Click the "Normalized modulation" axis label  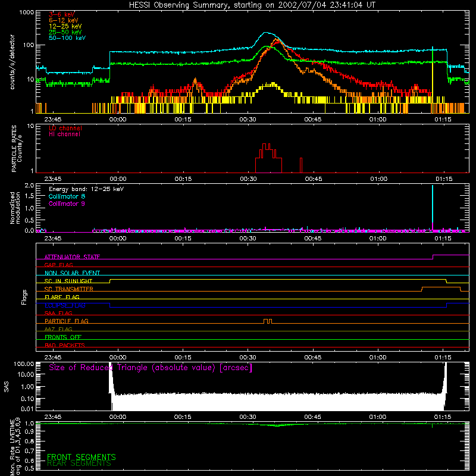pyautogui.click(x=15, y=208)
